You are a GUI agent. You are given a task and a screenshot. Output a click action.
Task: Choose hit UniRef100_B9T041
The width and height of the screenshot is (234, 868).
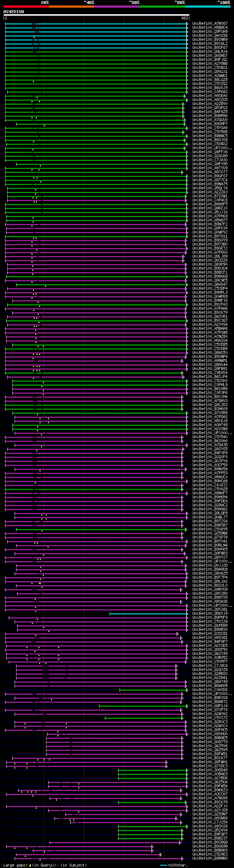[210, 541]
